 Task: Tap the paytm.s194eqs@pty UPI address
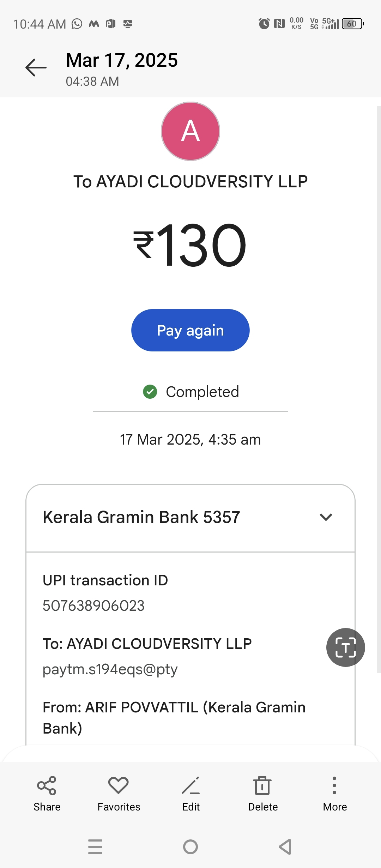110,669
